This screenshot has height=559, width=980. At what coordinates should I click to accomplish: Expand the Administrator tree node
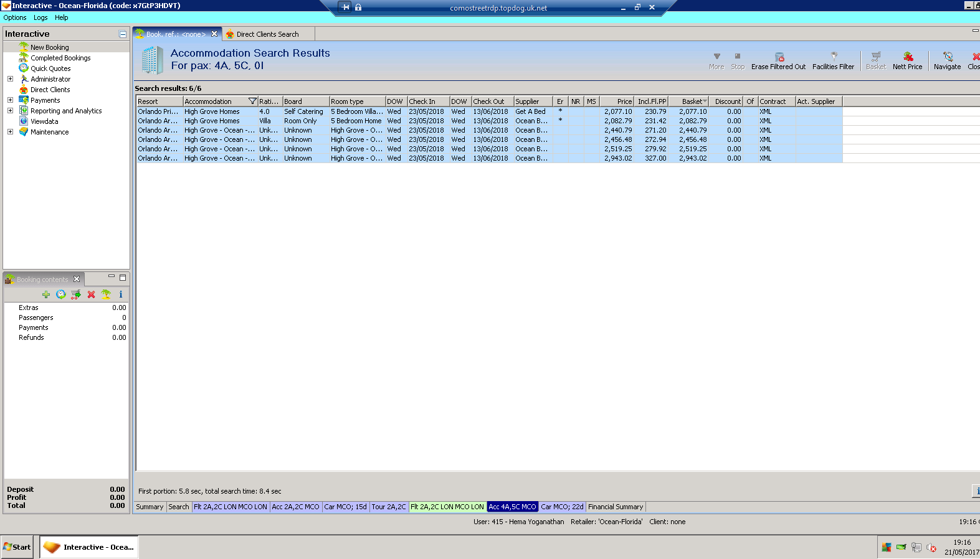10,79
